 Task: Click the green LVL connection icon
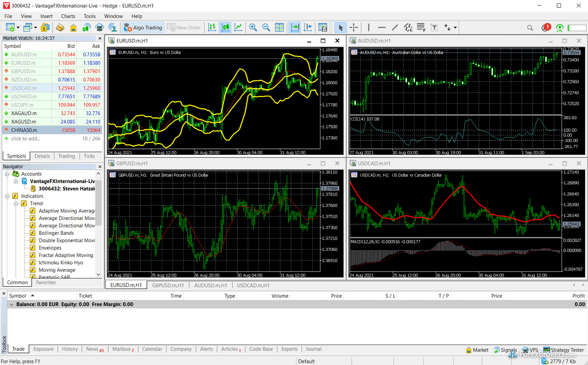[560, 28]
